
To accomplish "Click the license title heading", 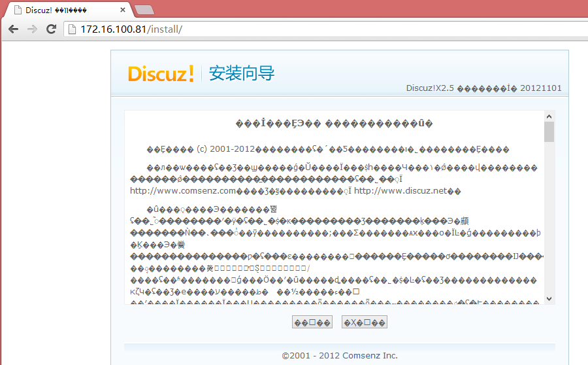I will [334, 124].
